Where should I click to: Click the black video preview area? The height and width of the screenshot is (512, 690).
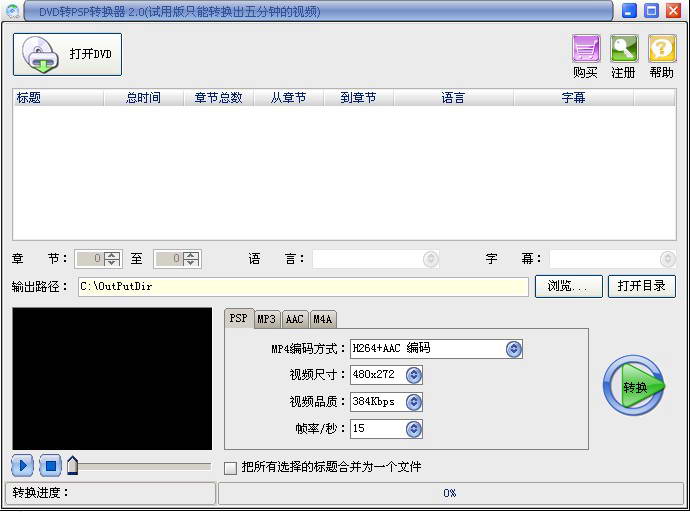tap(112, 379)
